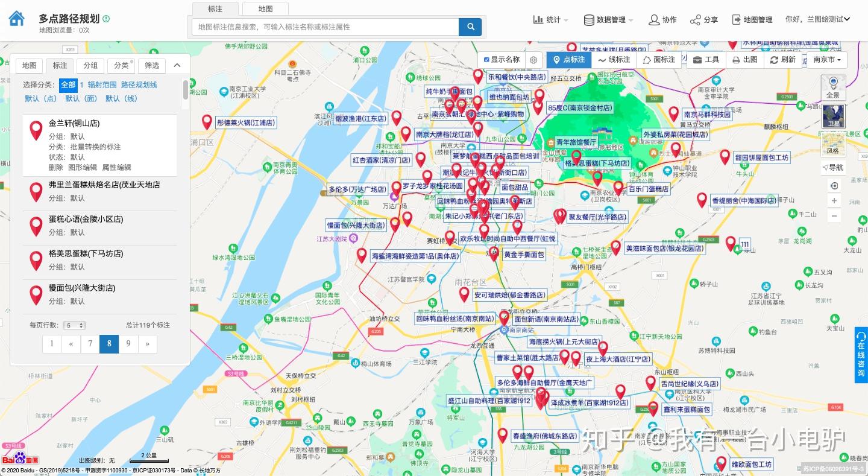The image size is (868, 476).
Task: Click the 出图 print map button
Action: click(x=745, y=60)
